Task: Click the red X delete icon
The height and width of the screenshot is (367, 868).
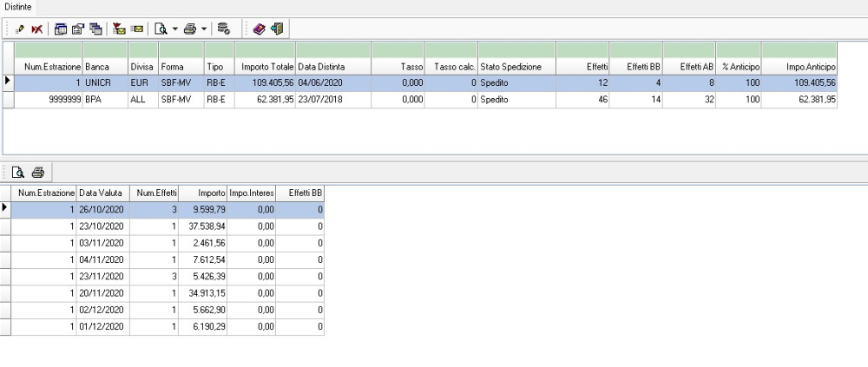Action: (36, 29)
